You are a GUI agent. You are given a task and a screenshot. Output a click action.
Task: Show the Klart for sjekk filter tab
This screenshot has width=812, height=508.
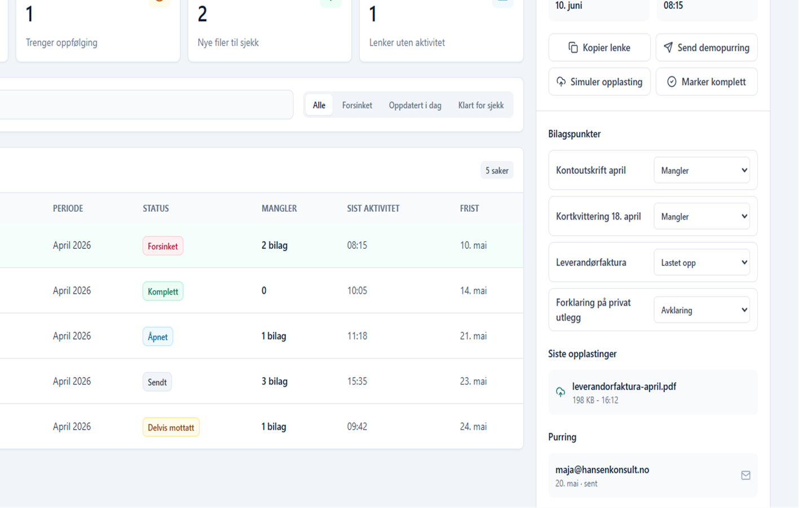[481, 105]
